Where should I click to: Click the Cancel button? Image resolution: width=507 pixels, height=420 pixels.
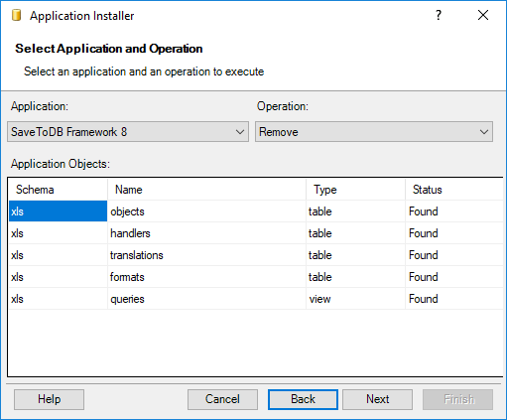pos(222,399)
